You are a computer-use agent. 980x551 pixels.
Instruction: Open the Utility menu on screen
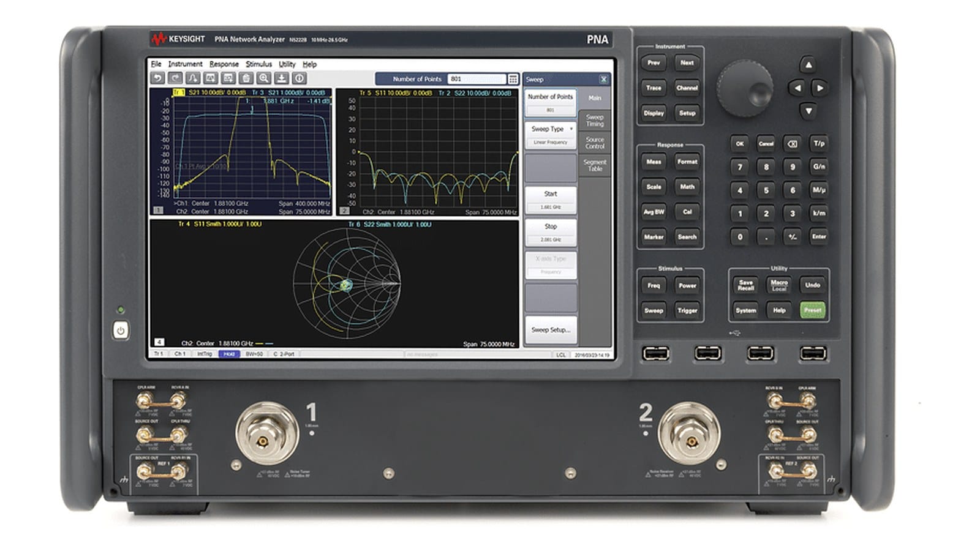287,64
